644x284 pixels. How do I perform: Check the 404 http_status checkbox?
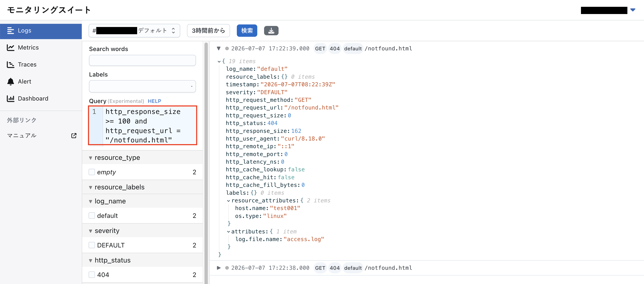tap(92, 275)
